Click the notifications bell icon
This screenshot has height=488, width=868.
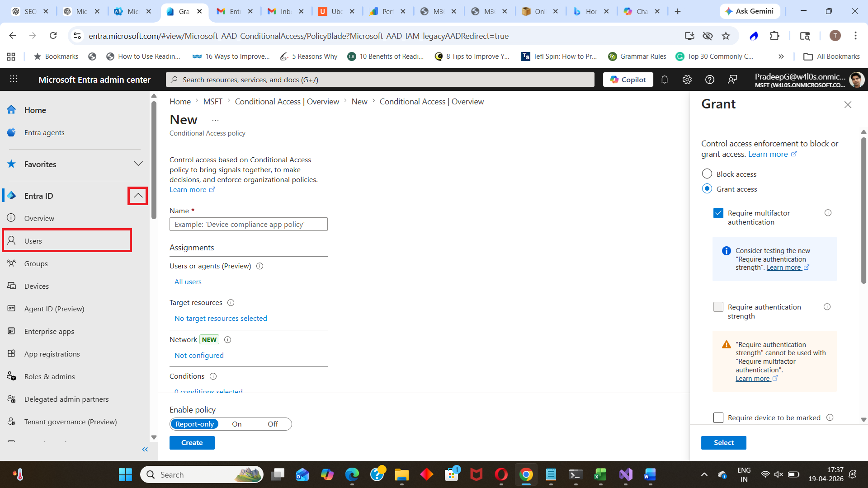(664, 80)
